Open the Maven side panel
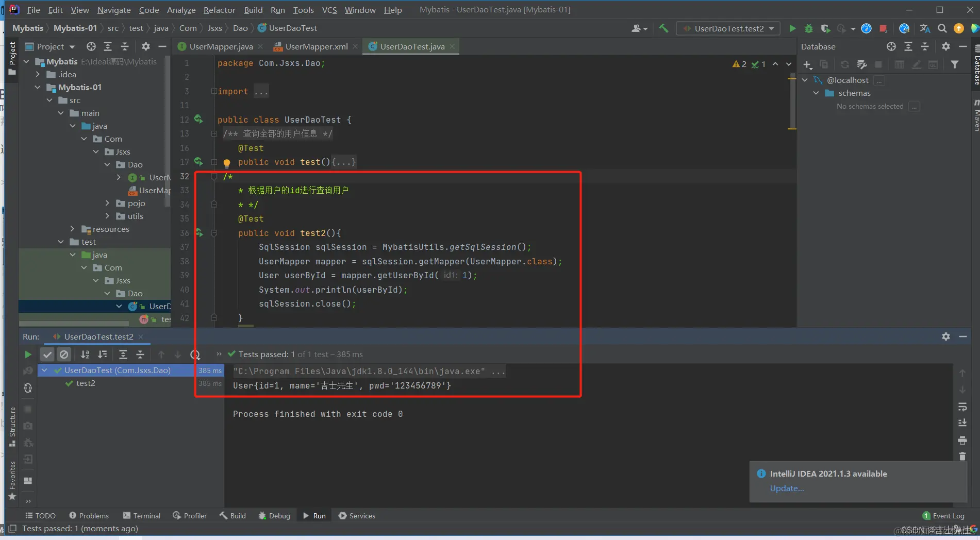The image size is (980, 540). coord(976,114)
